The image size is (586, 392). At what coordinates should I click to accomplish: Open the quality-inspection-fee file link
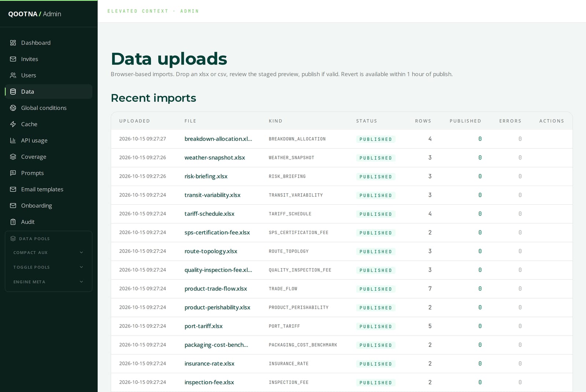tap(218, 270)
